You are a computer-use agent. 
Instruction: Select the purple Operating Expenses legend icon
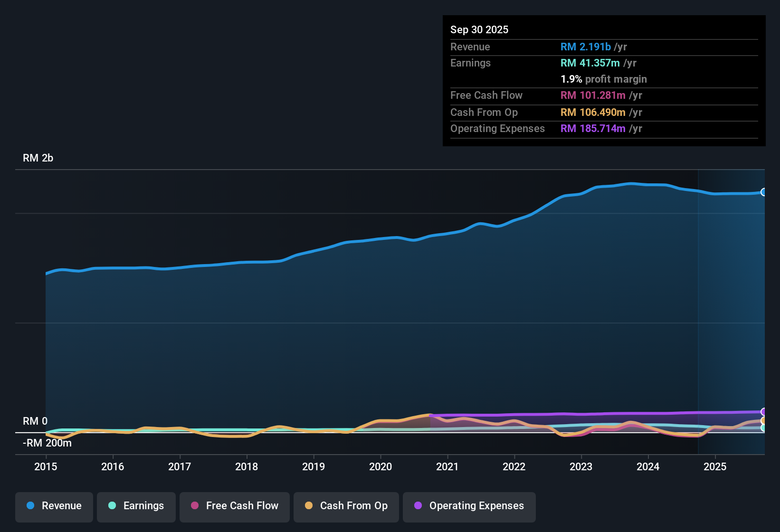[x=418, y=506]
